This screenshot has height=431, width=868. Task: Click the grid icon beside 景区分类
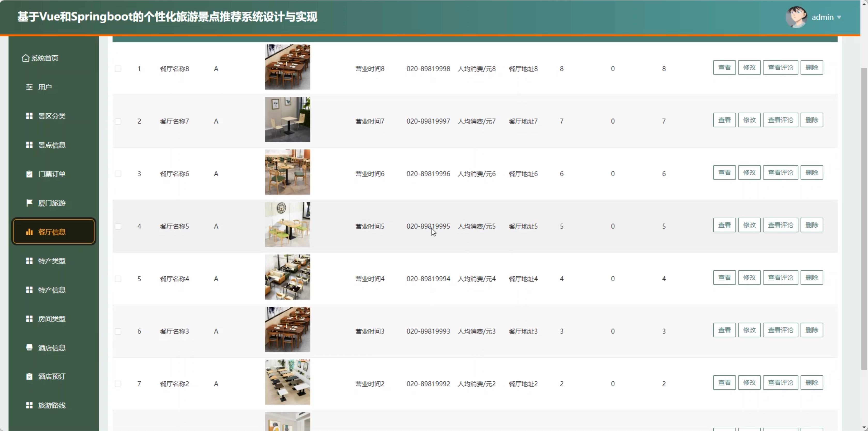click(29, 116)
